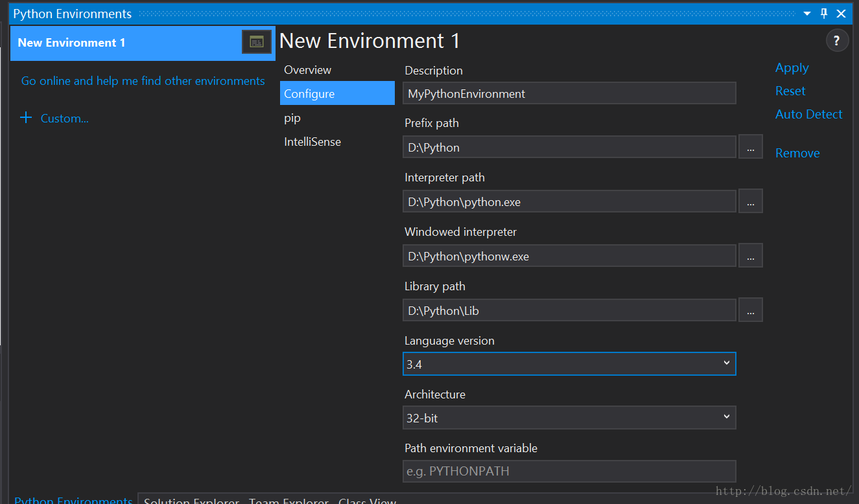
Task: Browse for the Interpreter path file
Action: coord(750,202)
